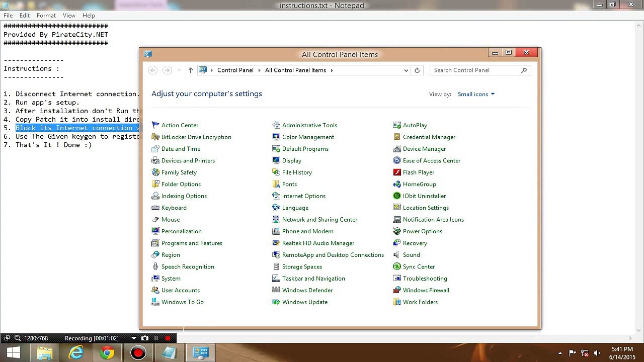This screenshot has width=644, height=362.
Task: Click the Flash Player icon
Action: (x=397, y=172)
